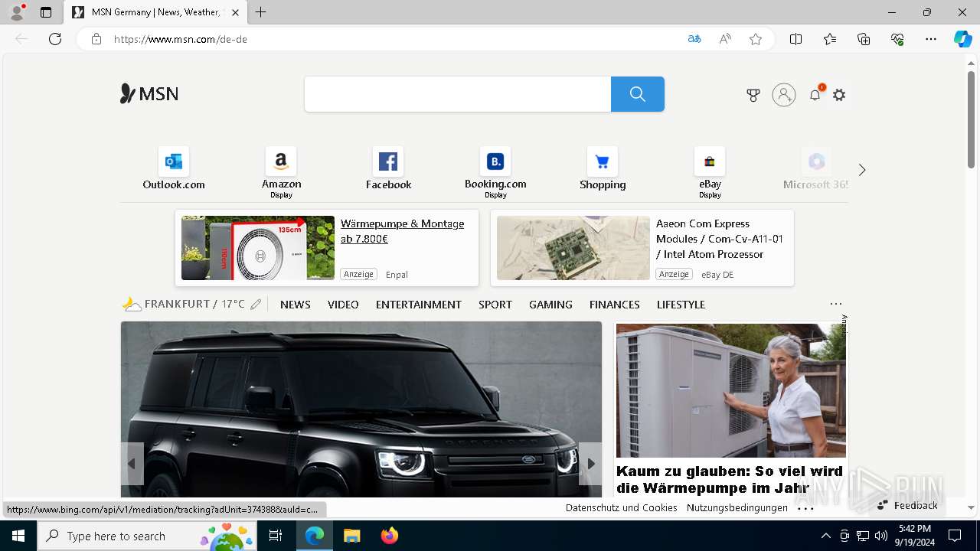
Task: Open Wärmepumpe & Montage ad link
Action: point(402,231)
